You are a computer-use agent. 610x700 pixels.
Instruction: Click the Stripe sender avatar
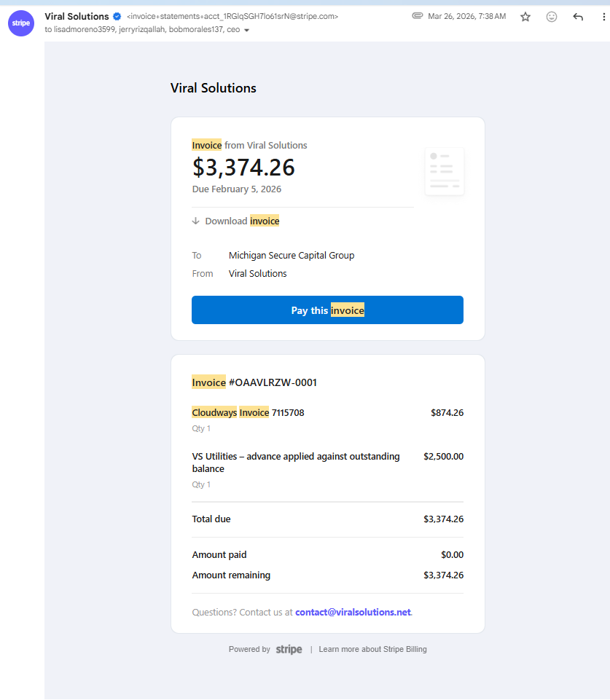point(21,23)
